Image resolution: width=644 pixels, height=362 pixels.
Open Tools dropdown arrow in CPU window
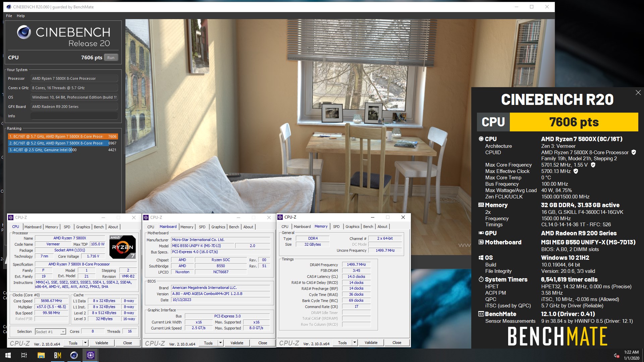85,343
